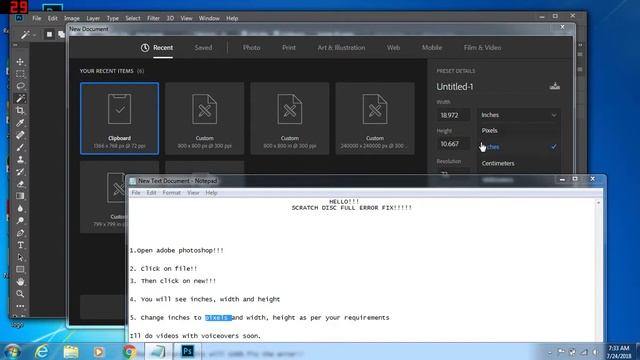The height and width of the screenshot is (360, 640).
Task: Select the Move tool in Photoshop toolbar
Action: point(20,62)
